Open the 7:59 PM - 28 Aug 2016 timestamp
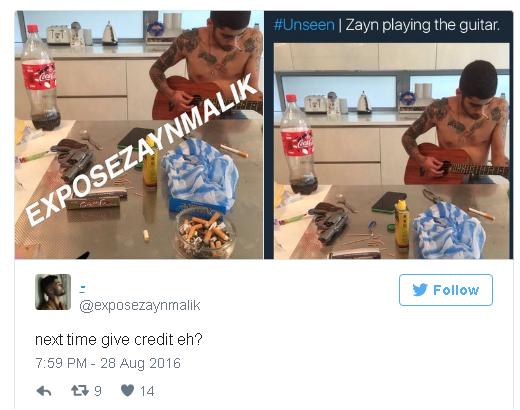Viewport: 520px width, 410px height. click(x=108, y=363)
